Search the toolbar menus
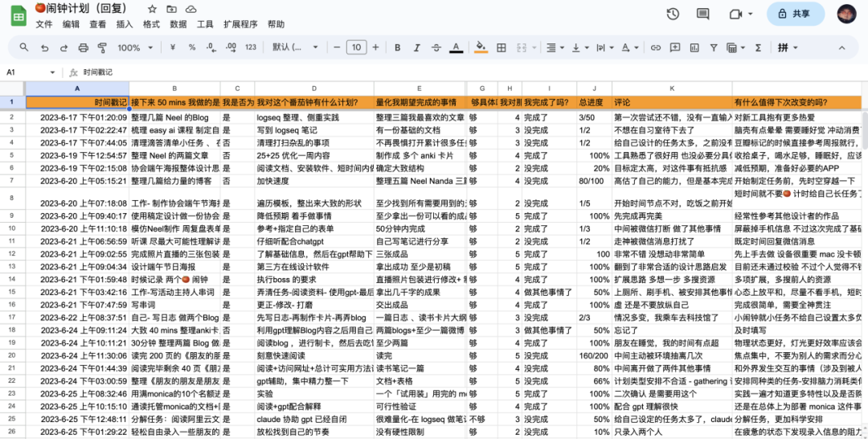868x439 pixels. (24, 47)
